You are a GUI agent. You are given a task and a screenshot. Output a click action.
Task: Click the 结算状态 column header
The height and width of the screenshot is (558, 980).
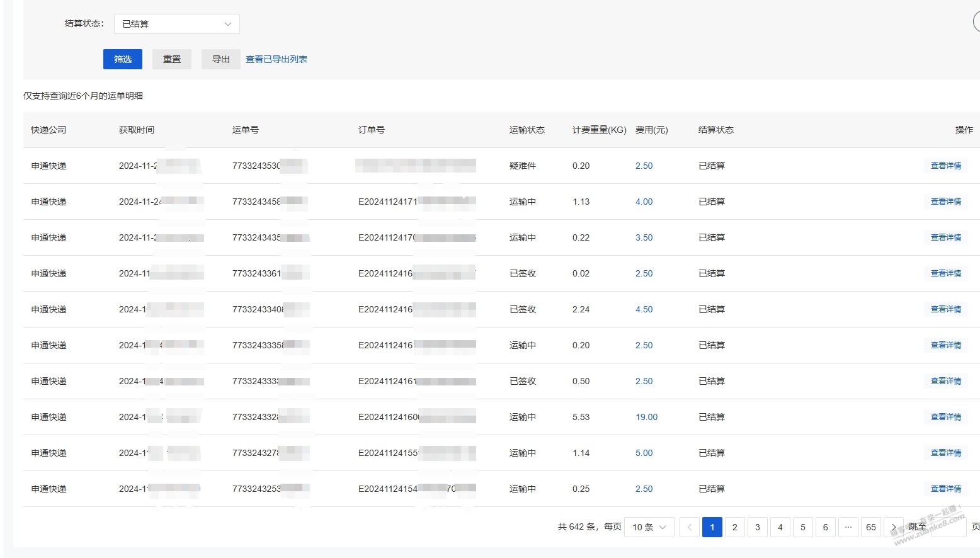(x=716, y=130)
